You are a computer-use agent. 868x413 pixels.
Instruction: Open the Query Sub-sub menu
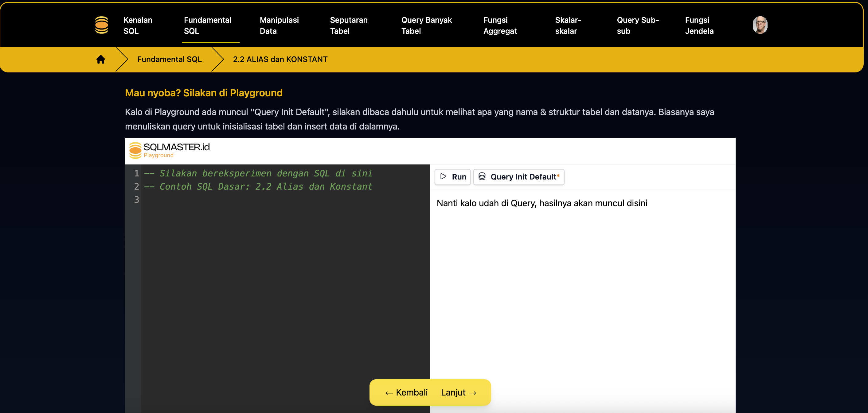click(x=638, y=25)
